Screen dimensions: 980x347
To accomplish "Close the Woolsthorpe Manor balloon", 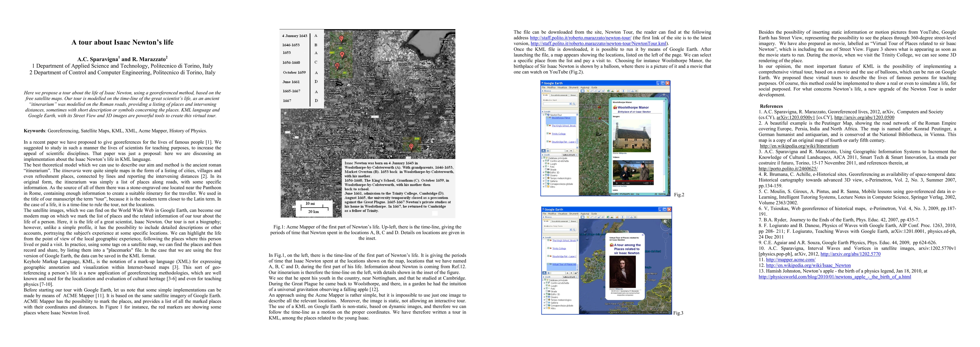I will point(666,99).
